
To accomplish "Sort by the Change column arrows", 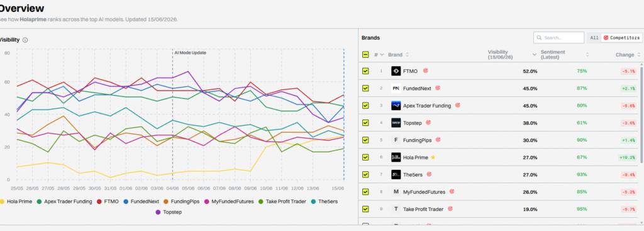I will tap(639, 55).
